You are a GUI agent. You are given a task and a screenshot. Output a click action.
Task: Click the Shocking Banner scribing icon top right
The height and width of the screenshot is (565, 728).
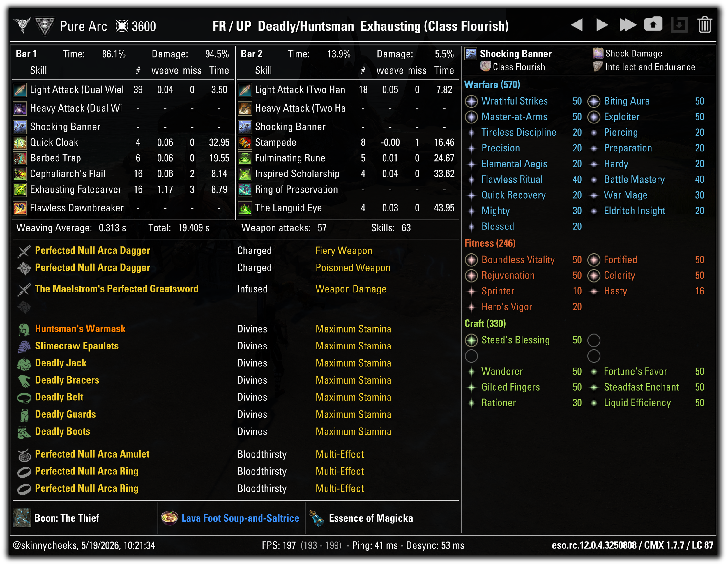coord(471,54)
